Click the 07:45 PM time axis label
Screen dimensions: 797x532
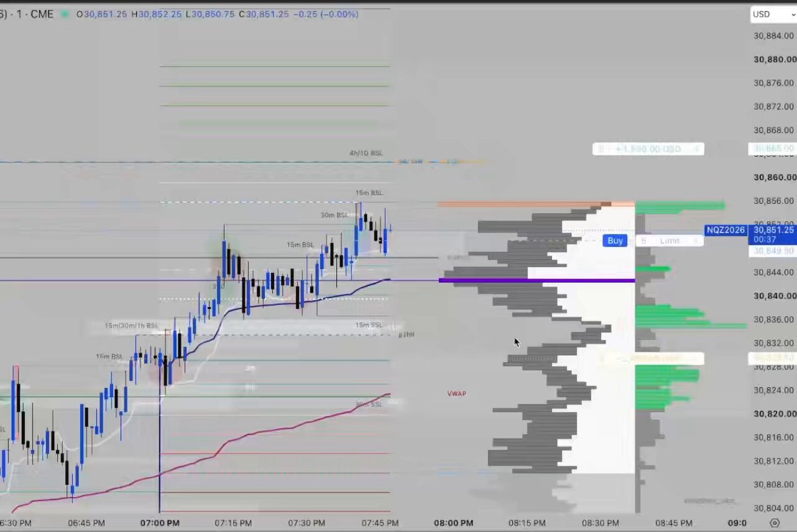(379, 523)
